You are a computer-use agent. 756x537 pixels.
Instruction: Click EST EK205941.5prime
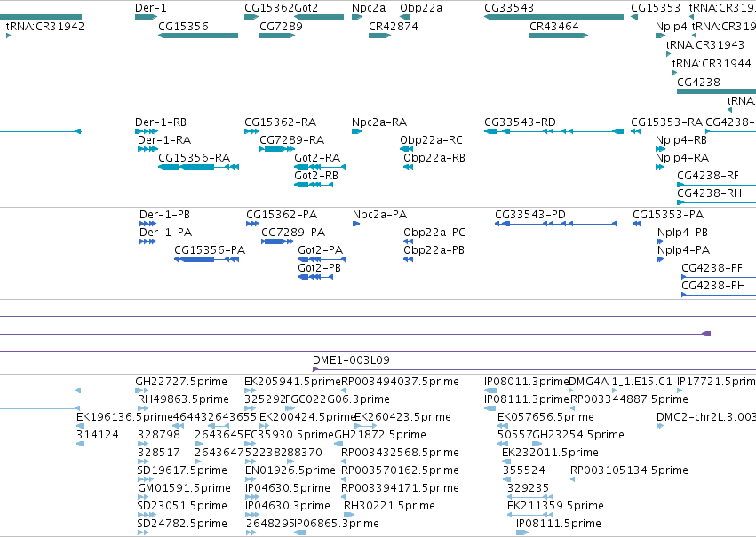click(251, 391)
